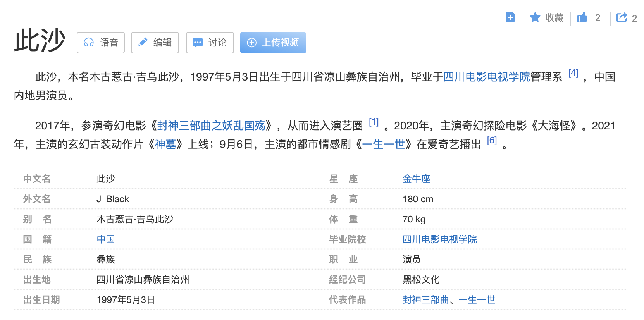Open 封神三部曲之妖乱国殇 film link
Screen dimensions: 644x320
coord(212,126)
